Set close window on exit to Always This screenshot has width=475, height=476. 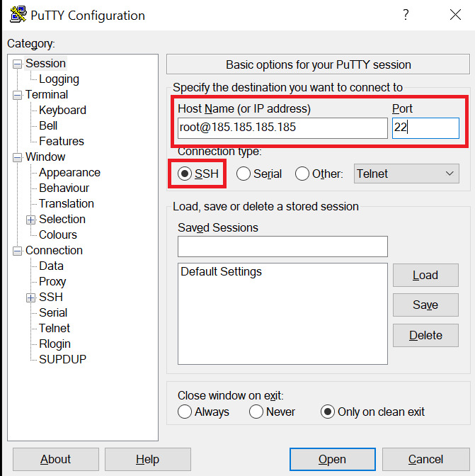(x=185, y=412)
